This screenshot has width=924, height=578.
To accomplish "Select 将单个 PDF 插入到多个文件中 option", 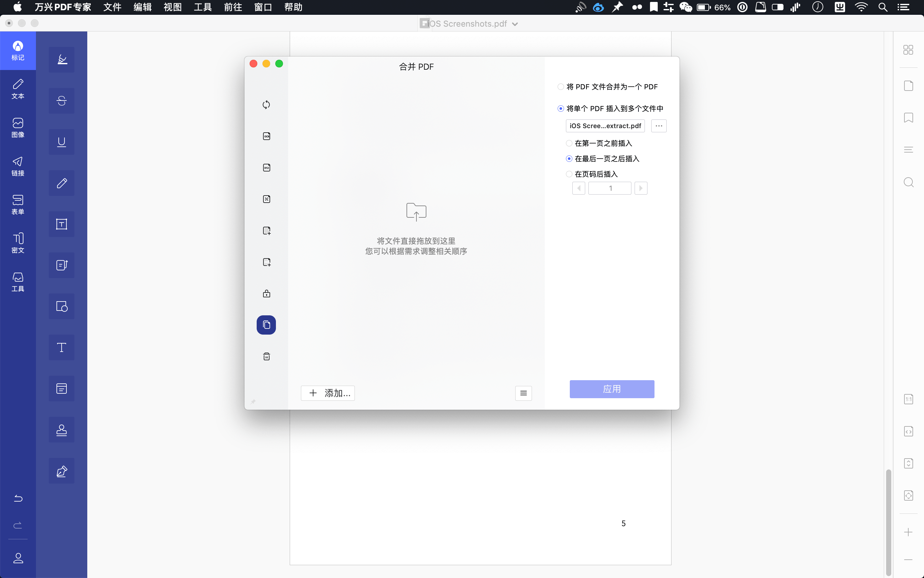I will tap(610, 109).
